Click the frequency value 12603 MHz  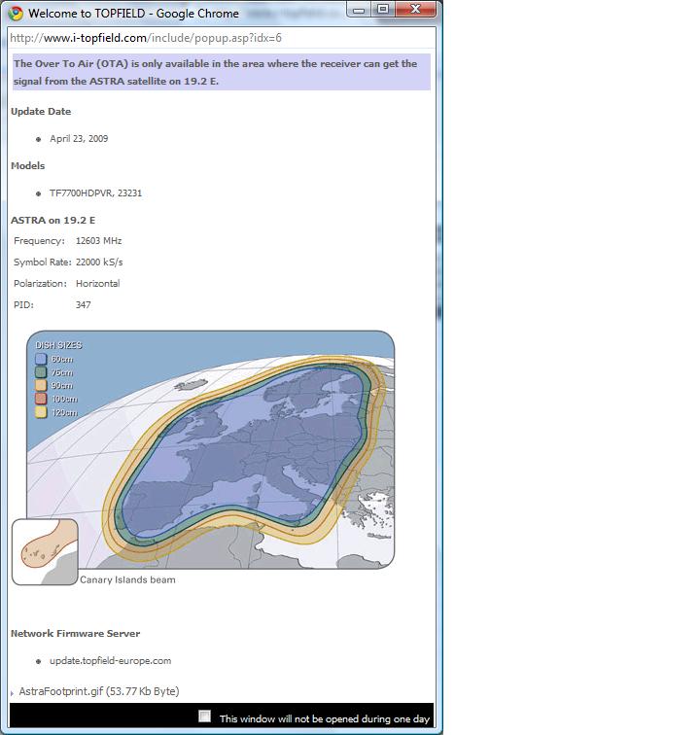coord(98,241)
